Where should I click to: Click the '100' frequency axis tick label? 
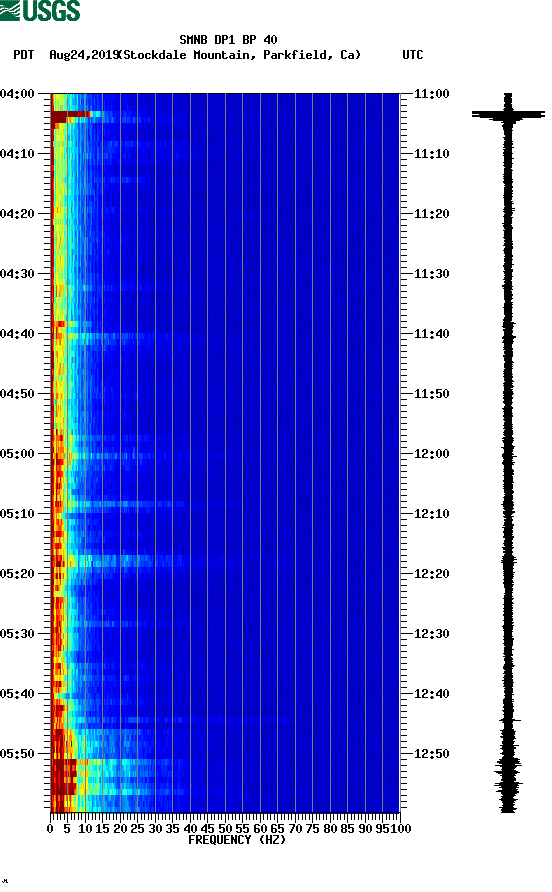pyautogui.click(x=401, y=829)
